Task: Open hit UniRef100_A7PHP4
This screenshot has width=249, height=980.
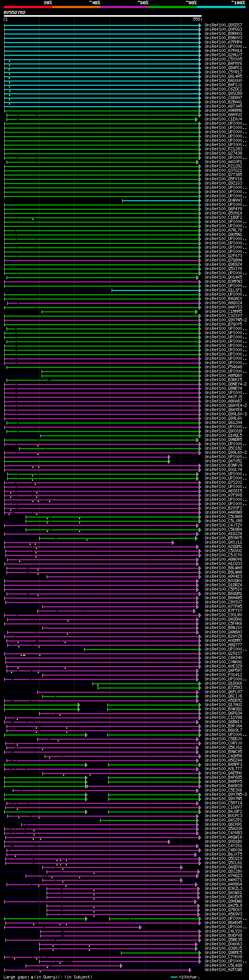Action: 223,42
